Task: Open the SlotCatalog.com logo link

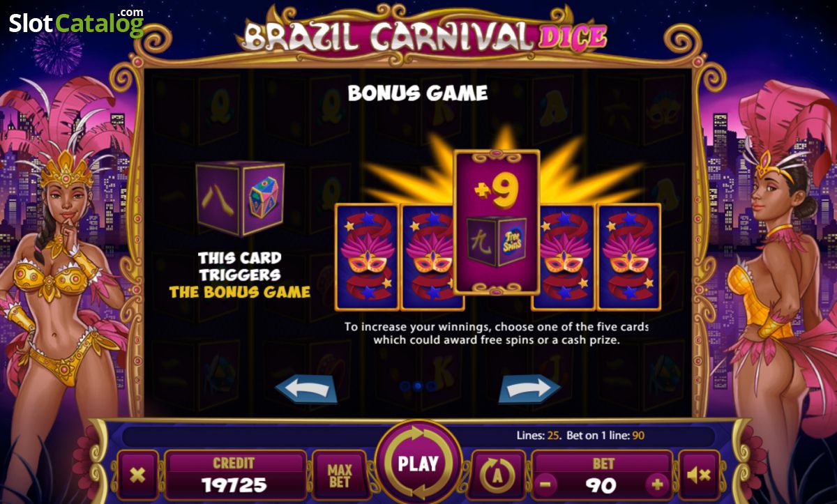Action: click(x=76, y=22)
